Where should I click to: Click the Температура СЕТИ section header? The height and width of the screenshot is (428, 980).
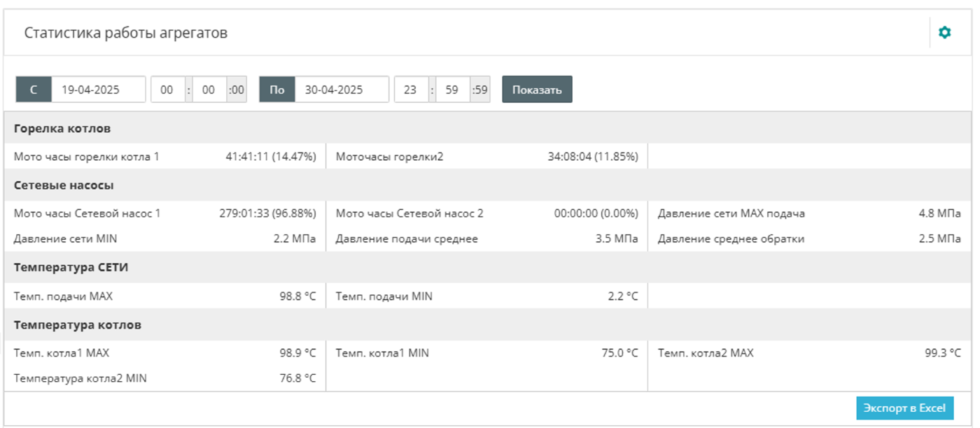point(71,268)
